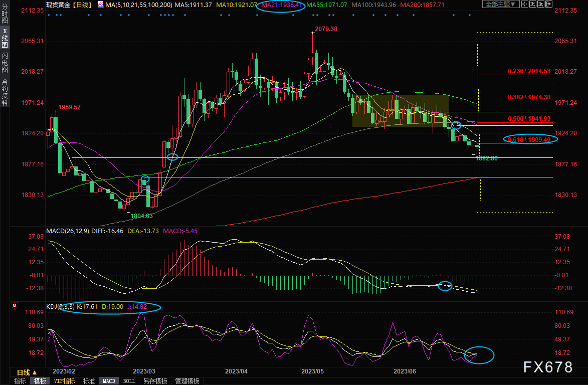Click the K:17.61 KDJ value
588x385 pixels.
pyautogui.click(x=87, y=307)
